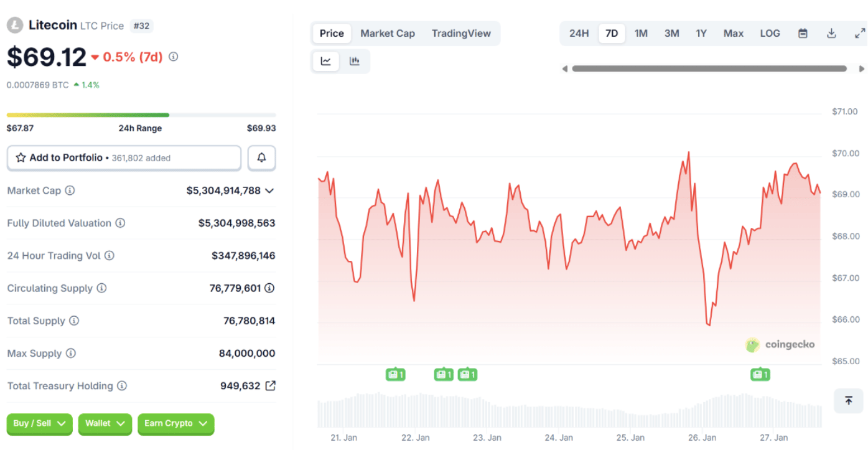Select the 1M time range
This screenshot has width=868, height=455.
point(641,34)
